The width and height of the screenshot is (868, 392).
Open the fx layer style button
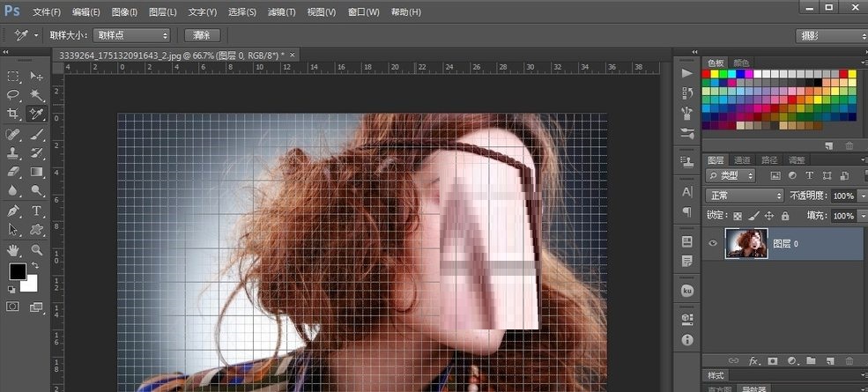coord(753,361)
